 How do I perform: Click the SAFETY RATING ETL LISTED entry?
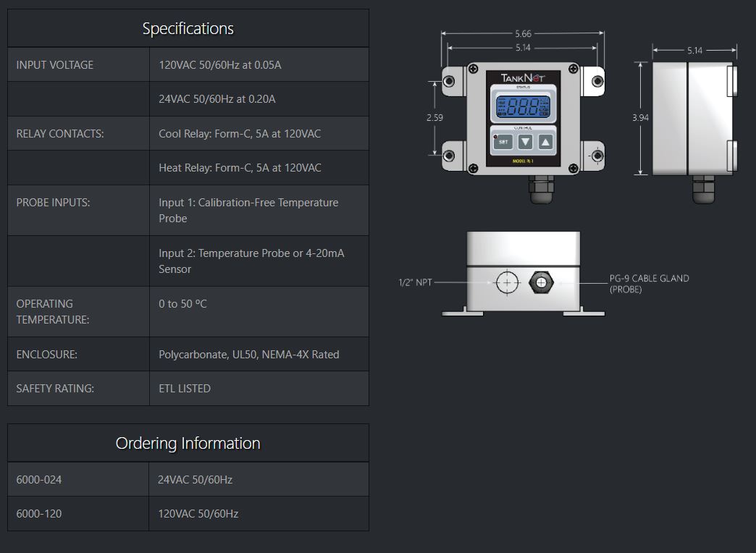tap(185, 388)
